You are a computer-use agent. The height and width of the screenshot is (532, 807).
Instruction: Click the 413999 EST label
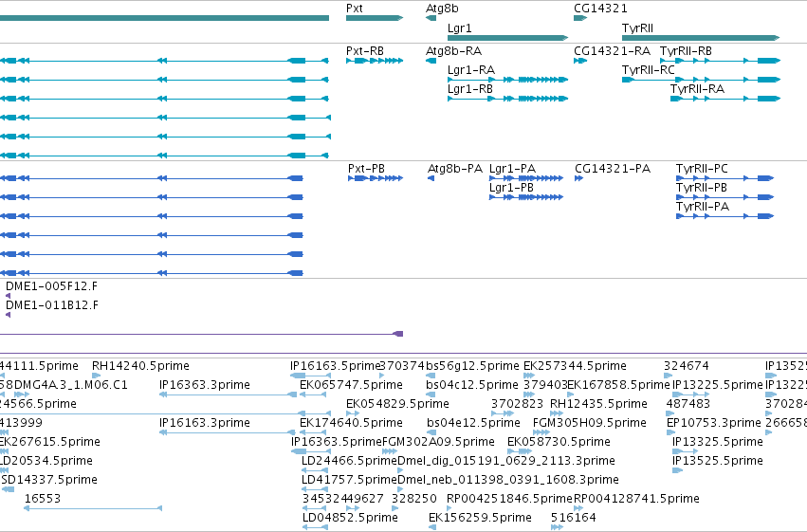(x=21, y=423)
